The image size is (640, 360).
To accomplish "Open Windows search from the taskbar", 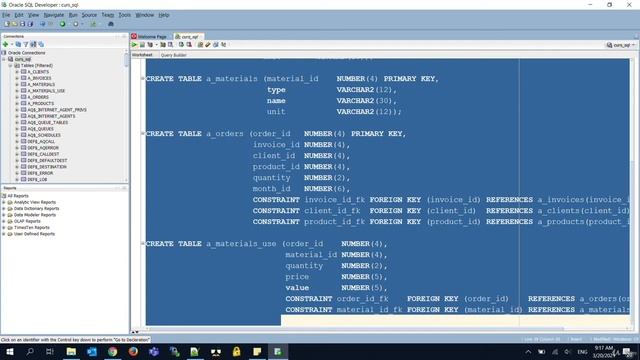I will [x=30, y=351].
